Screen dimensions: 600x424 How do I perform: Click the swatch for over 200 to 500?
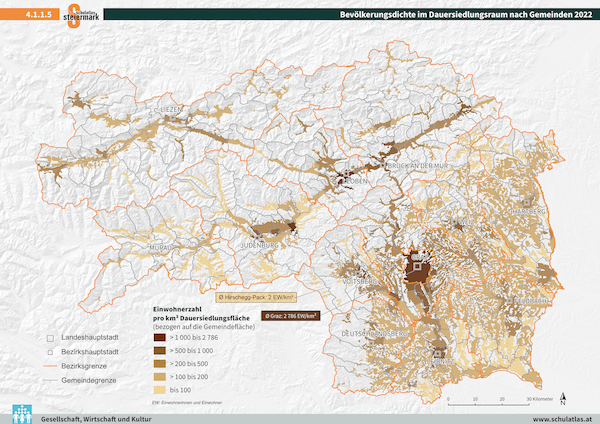[160, 364]
